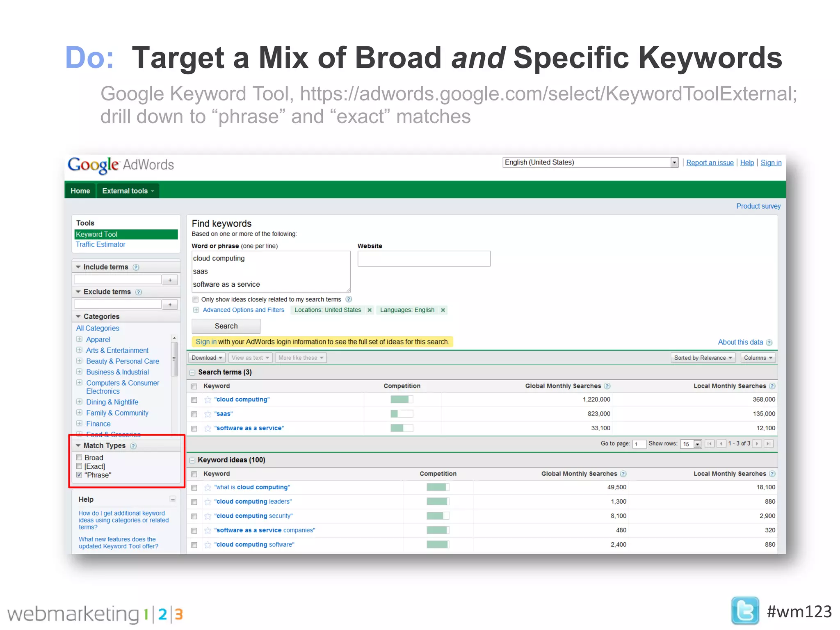Image resolution: width=840 pixels, height=630 pixels.
Task: Click the Go to page input box
Action: click(639, 444)
